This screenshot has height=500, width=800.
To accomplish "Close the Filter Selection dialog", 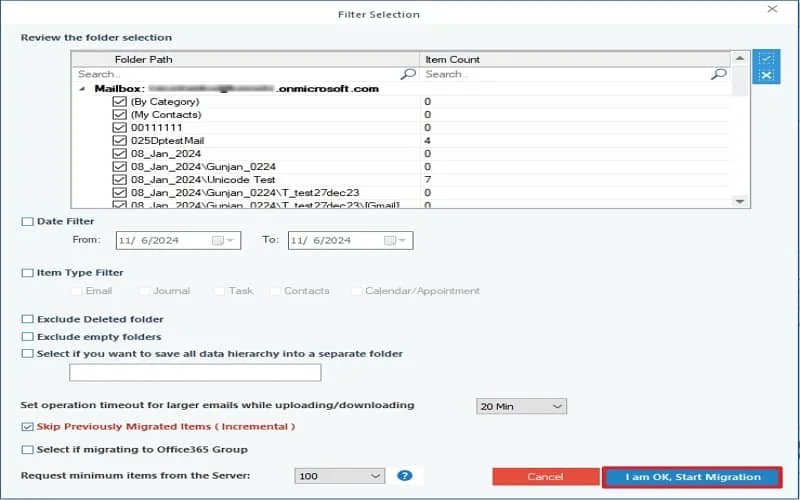I will 772,9.
